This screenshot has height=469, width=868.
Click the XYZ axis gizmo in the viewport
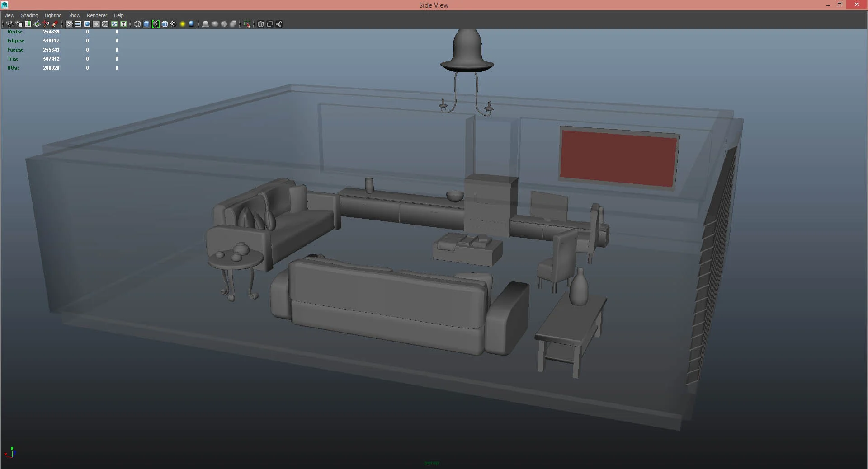9,452
